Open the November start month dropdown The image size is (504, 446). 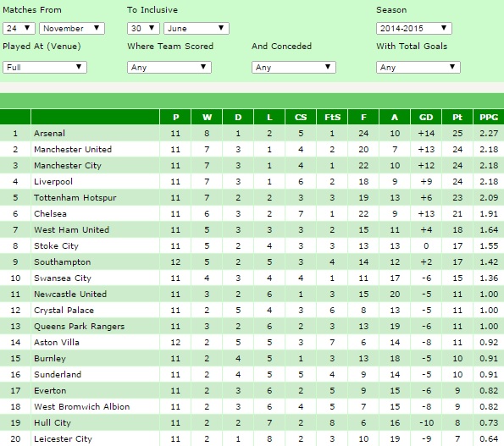tap(72, 28)
